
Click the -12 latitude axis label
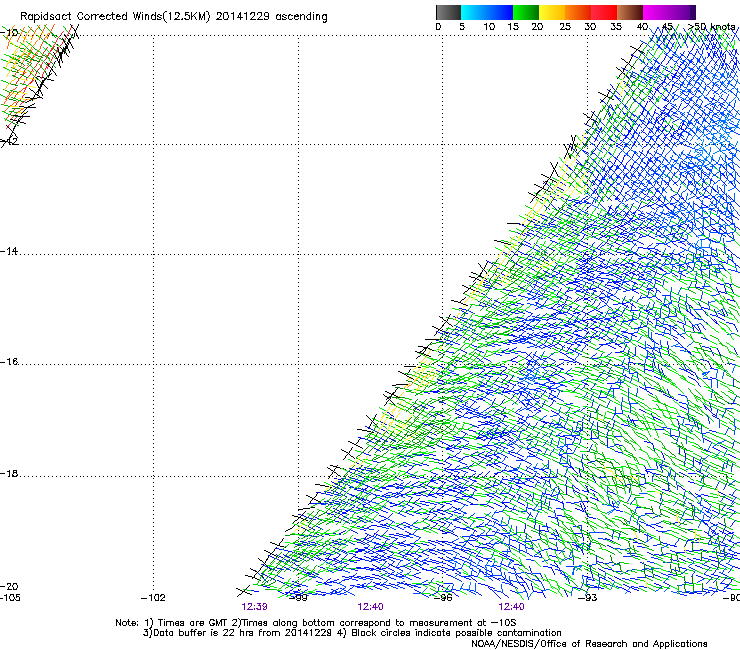(9, 141)
